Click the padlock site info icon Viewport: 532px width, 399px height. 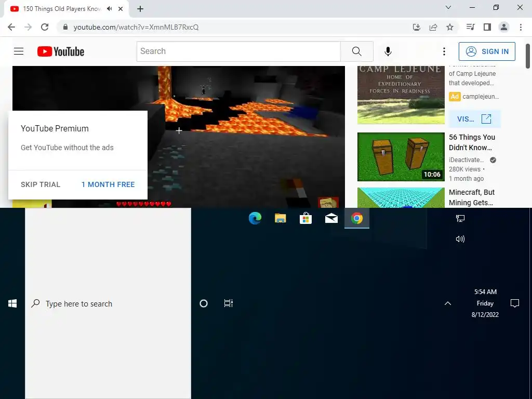[65, 27]
